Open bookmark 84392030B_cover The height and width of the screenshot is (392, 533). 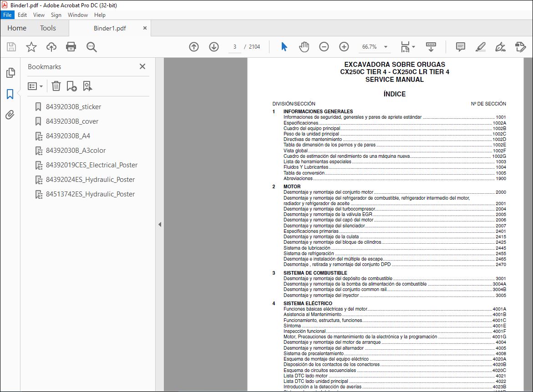point(72,121)
